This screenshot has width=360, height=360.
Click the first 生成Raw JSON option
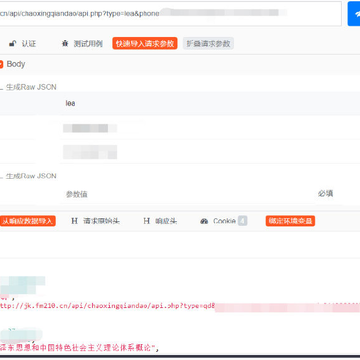pyautogui.click(x=31, y=87)
